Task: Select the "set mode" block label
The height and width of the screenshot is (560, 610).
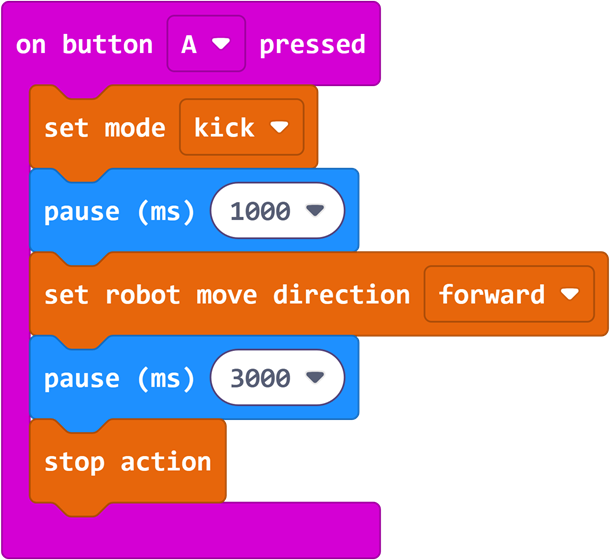Action: [105, 128]
